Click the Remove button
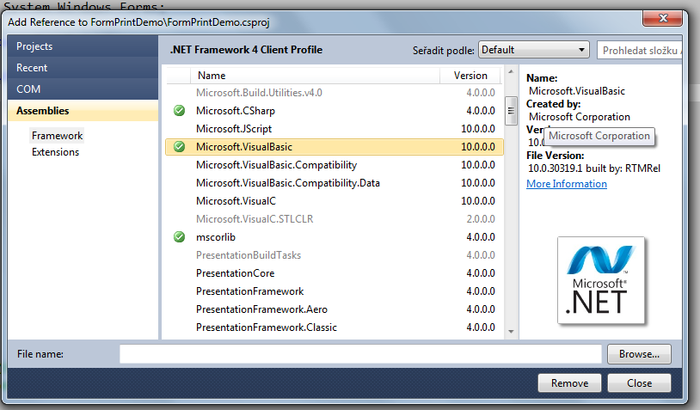The height and width of the screenshot is (410, 700). (x=570, y=383)
